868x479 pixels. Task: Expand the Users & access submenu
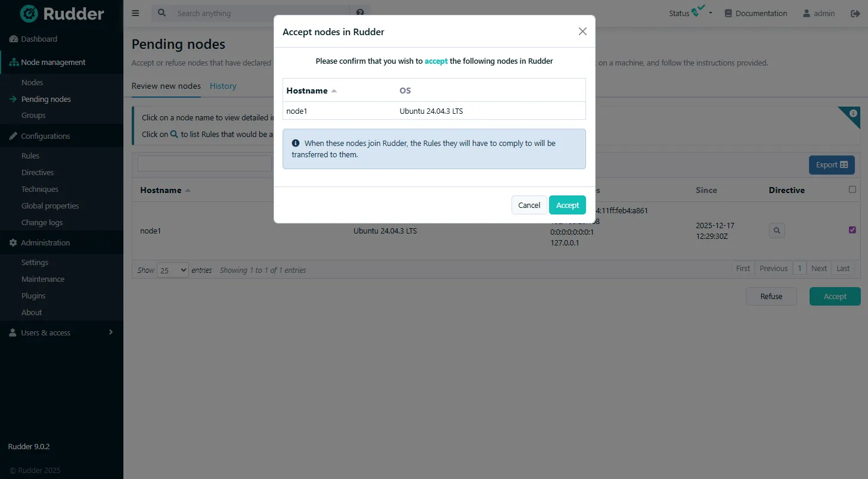(110, 332)
